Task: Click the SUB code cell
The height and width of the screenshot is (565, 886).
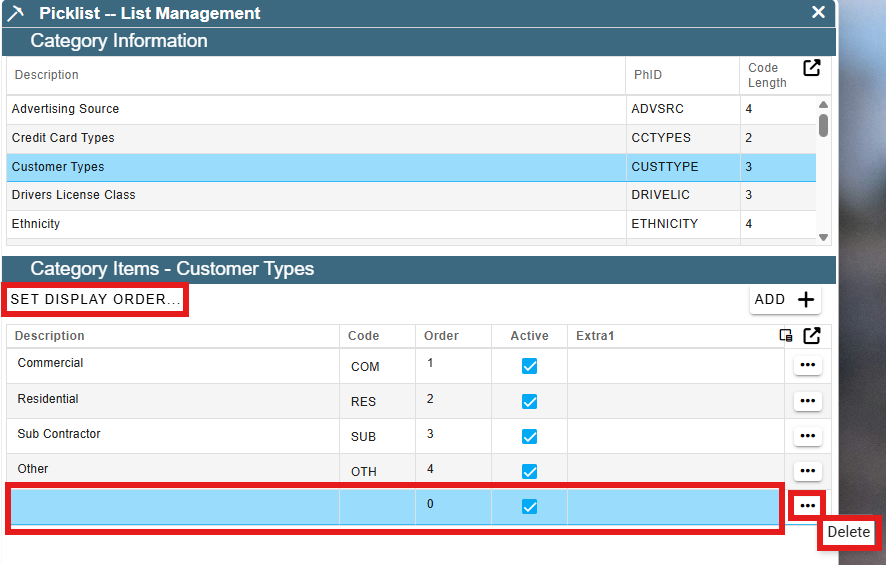Action: [x=377, y=436]
